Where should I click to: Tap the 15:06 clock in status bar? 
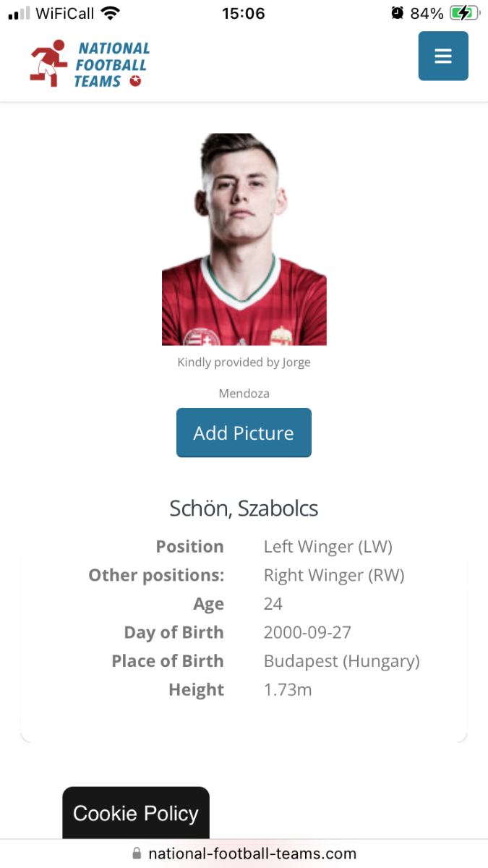coord(244,13)
